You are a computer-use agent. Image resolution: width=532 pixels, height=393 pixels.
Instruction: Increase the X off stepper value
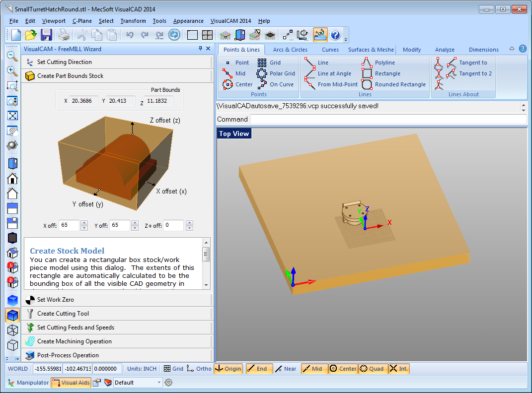84,223
